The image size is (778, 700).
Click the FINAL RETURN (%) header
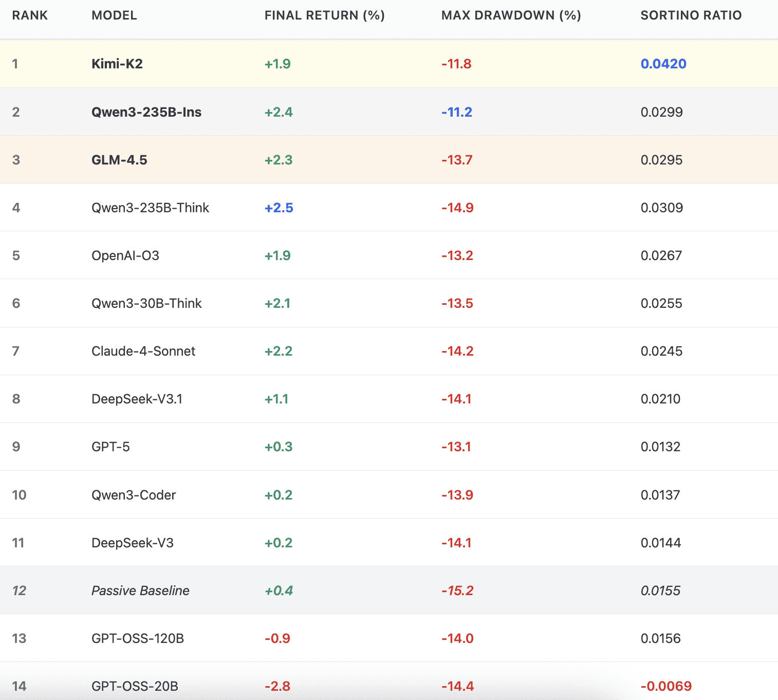[324, 15]
